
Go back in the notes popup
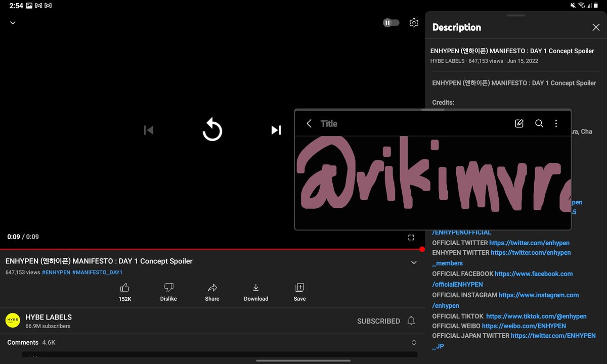tap(309, 123)
